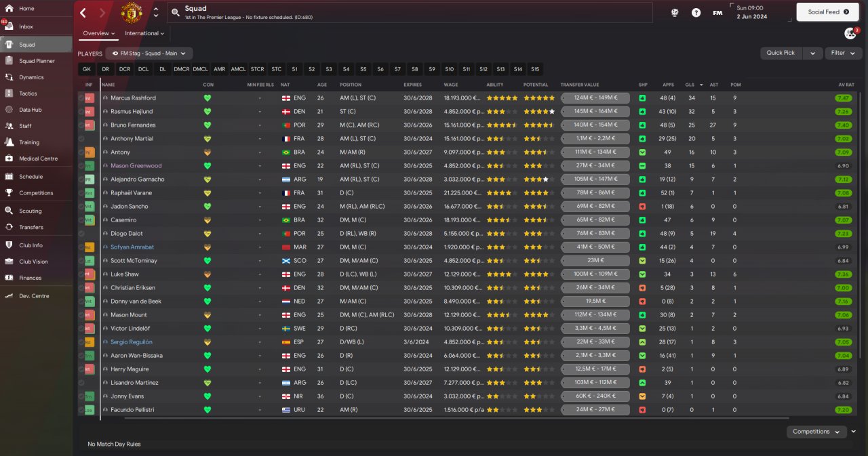Select the GK position slot
This screenshot has height=456, width=868.
coord(86,69)
